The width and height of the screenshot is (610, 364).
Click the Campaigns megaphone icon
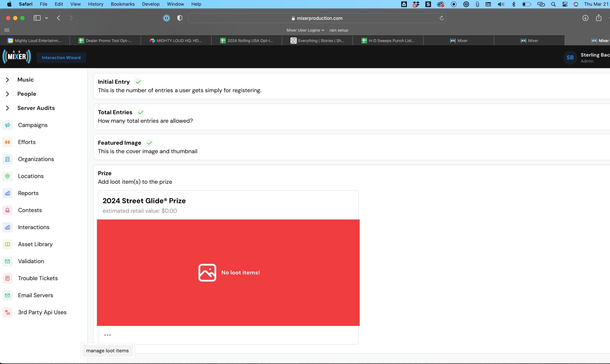[7, 125]
